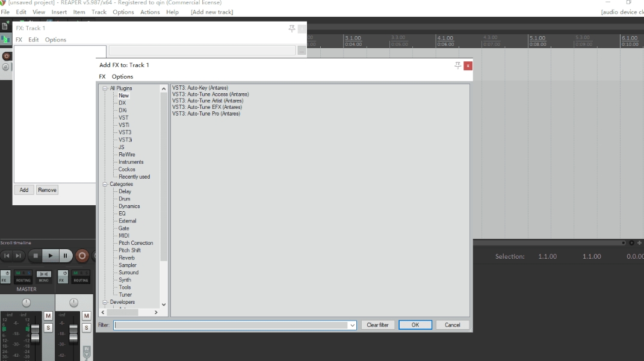The width and height of the screenshot is (644, 361).
Task: Mute Track 1 in the mixer
Action: pos(86,316)
